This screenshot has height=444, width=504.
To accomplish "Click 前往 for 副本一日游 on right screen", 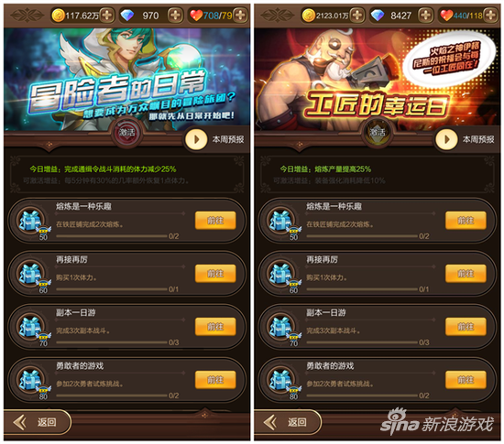I will click(x=466, y=327).
